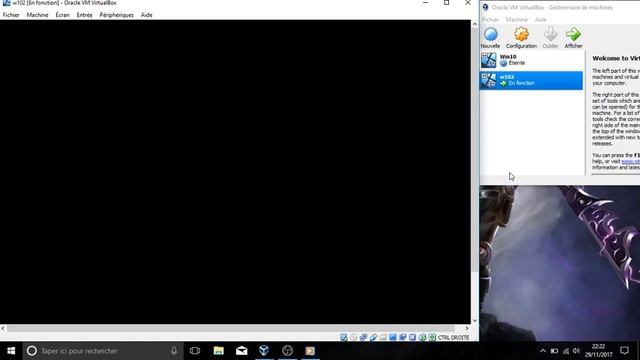Click the VM horizontal scrollbar left arrow
640x360 pixels.
click(3, 328)
